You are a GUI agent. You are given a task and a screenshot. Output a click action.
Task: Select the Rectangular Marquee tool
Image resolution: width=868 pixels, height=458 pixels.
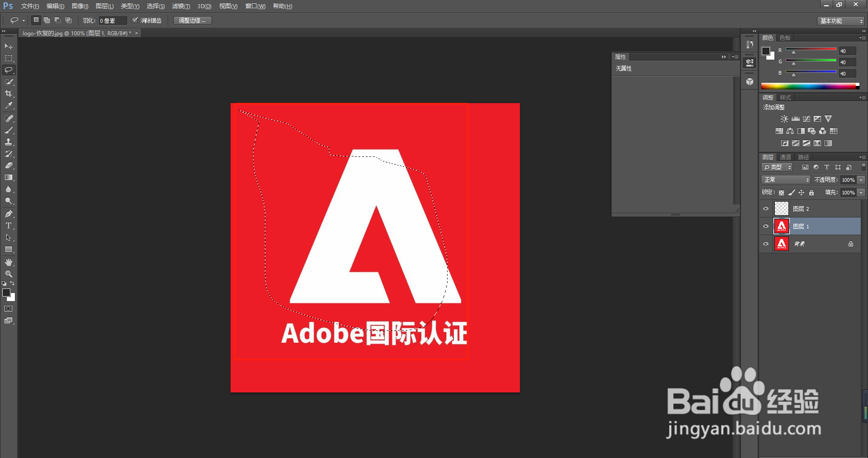tap(9, 58)
